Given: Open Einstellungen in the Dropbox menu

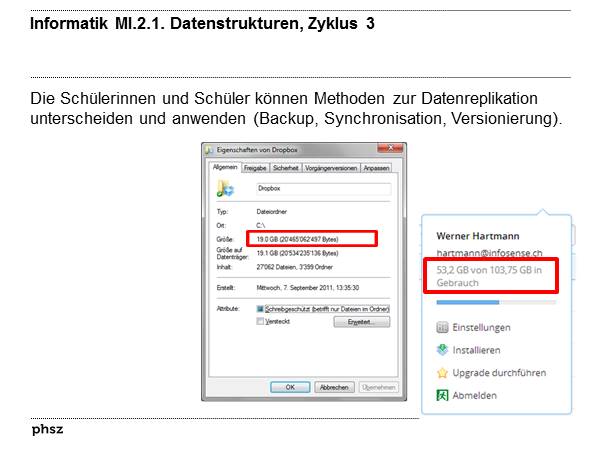Looking at the screenshot, I should (x=481, y=328).
